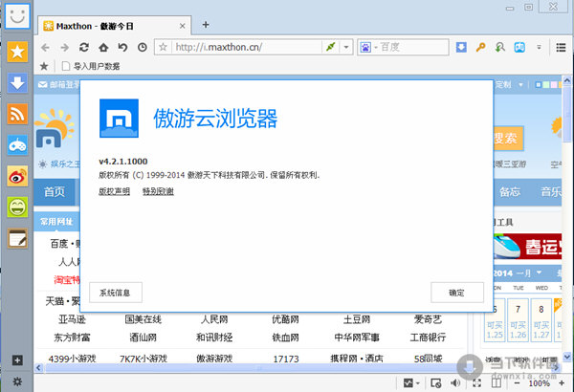Go forward with the right arrow
The image size is (574, 392).
pos(65,47)
